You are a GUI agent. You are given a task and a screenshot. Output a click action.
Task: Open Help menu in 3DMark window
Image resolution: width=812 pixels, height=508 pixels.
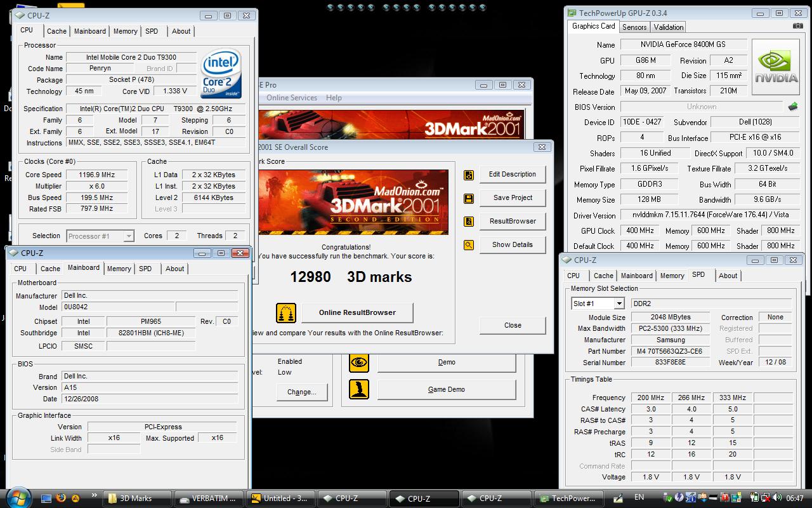pyautogui.click(x=334, y=98)
